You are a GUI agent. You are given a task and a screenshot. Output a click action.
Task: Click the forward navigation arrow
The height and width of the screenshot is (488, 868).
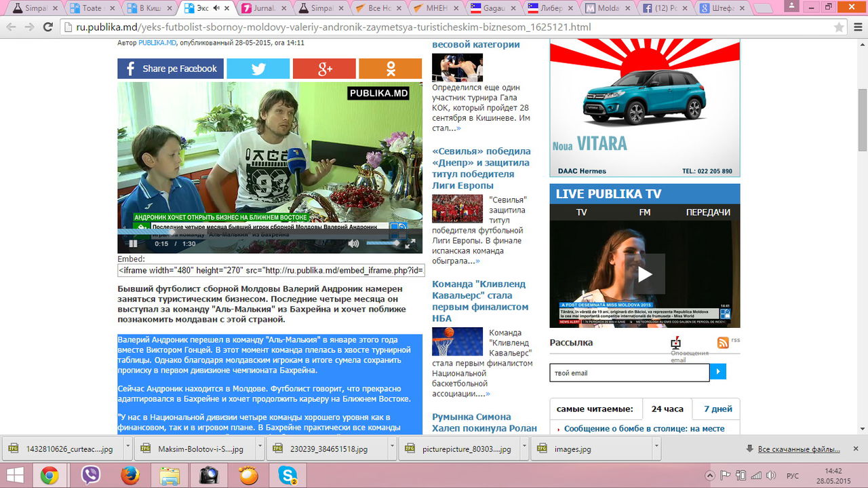(x=29, y=28)
